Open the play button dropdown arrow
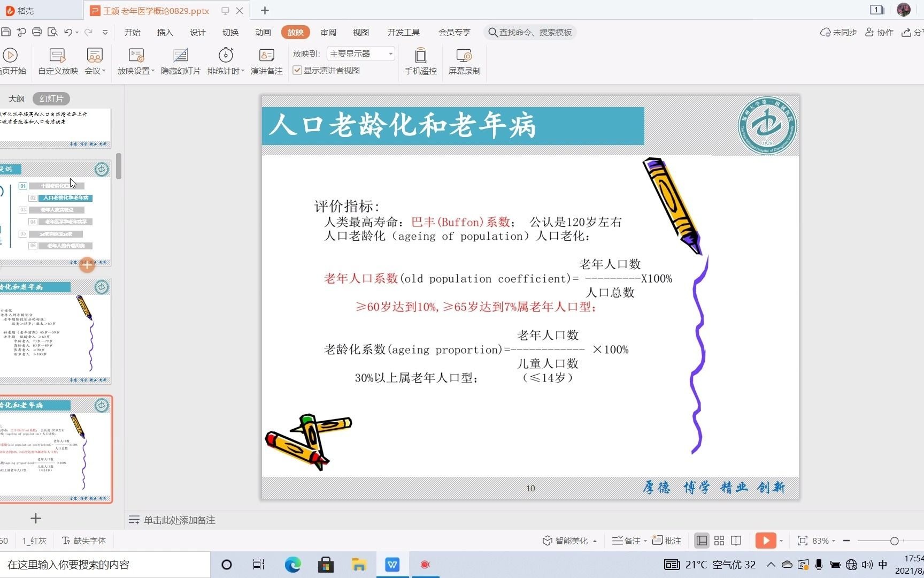Screen dimensions: 924x578 point(781,541)
